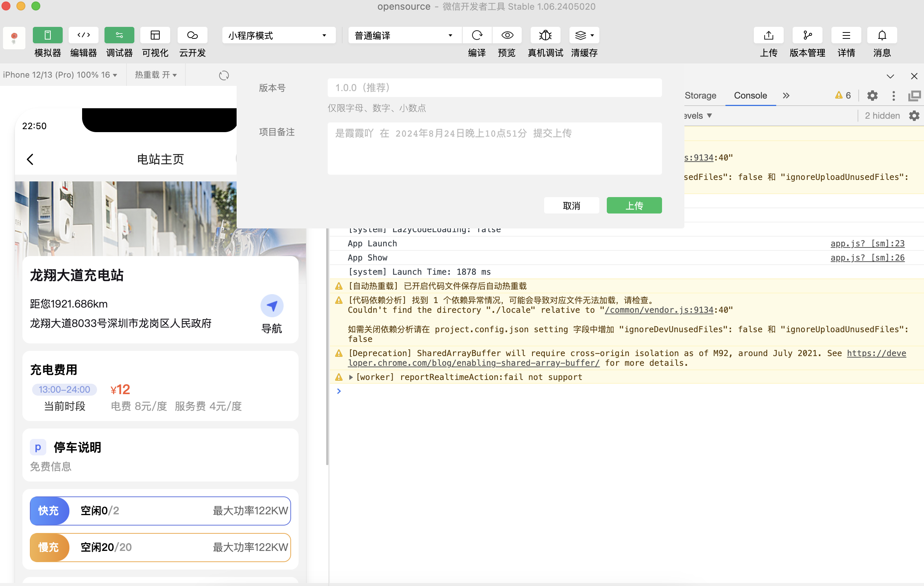Viewport: 924px width, 586px height.
Task: Toggle the Simulator panel button
Action: pyautogui.click(x=48, y=35)
